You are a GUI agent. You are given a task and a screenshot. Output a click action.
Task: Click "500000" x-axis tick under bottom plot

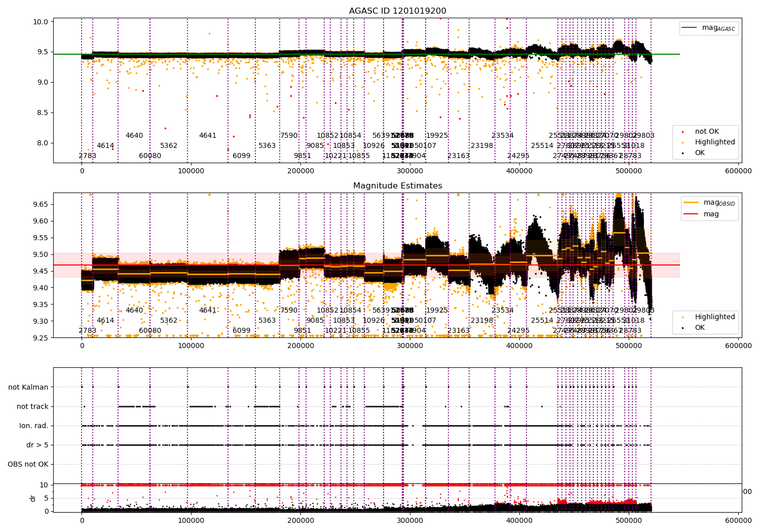click(629, 521)
